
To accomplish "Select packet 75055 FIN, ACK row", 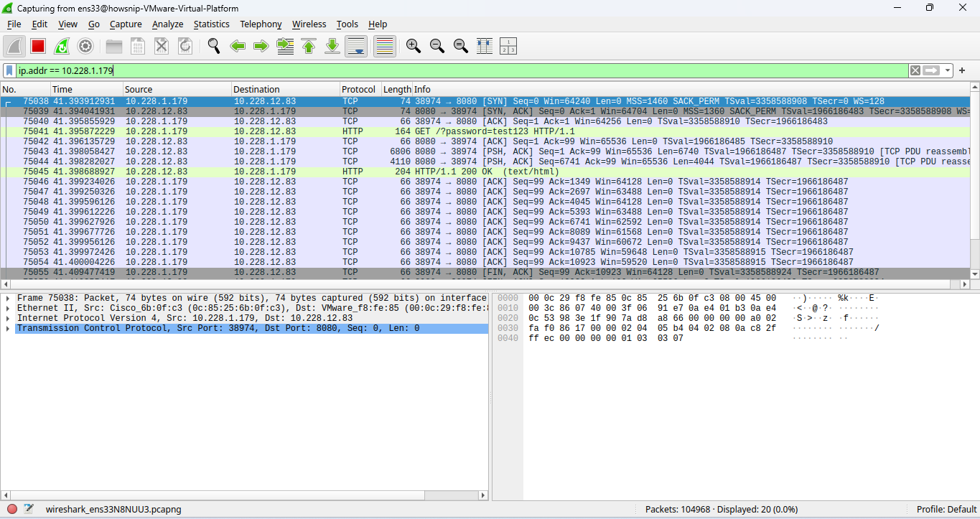I will (485, 273).
